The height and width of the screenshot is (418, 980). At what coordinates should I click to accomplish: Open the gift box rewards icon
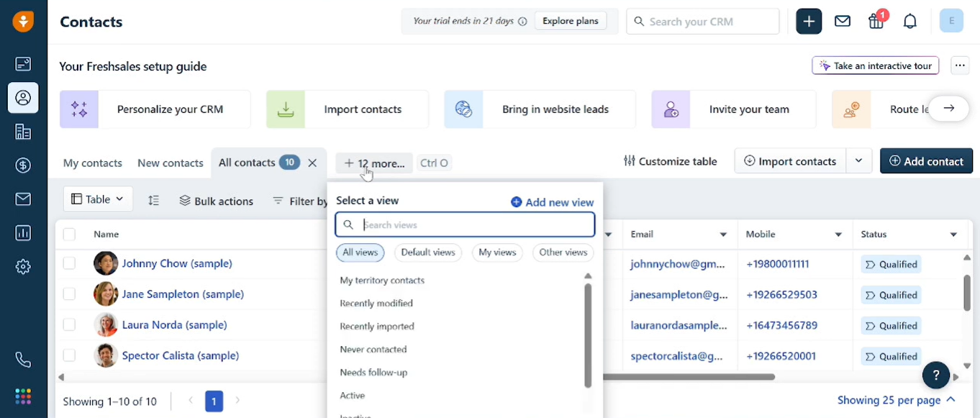click(x=876, y=22)
